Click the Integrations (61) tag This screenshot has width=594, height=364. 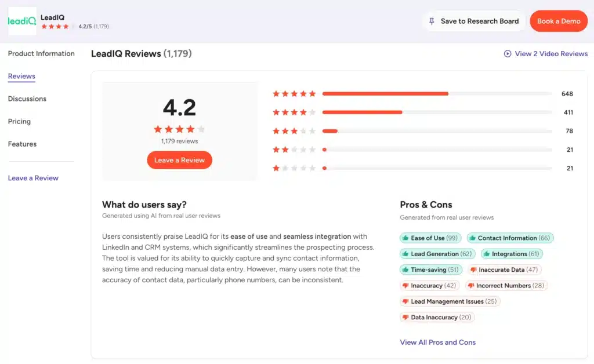(x=512, y=254)
